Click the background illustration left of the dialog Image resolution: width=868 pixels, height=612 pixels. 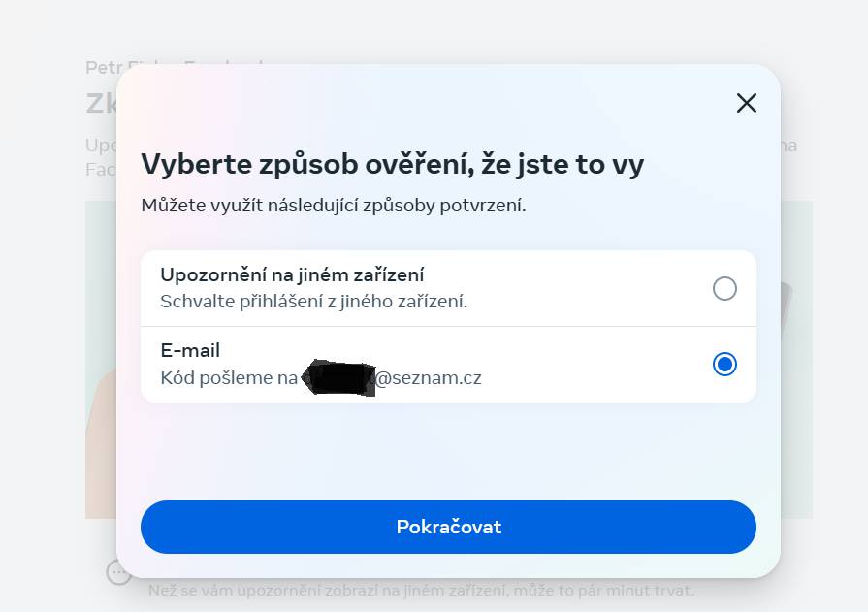(x=101, y=360)
